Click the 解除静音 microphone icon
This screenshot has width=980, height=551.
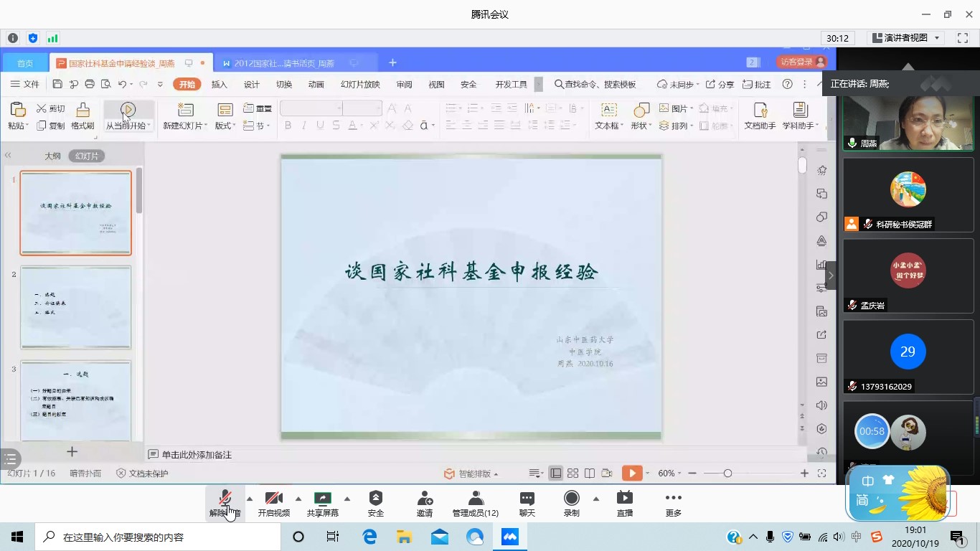pos(225,499)
